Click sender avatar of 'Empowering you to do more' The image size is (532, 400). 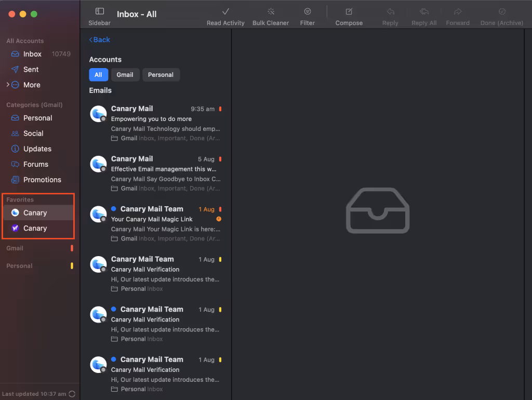tap(98, 114)
